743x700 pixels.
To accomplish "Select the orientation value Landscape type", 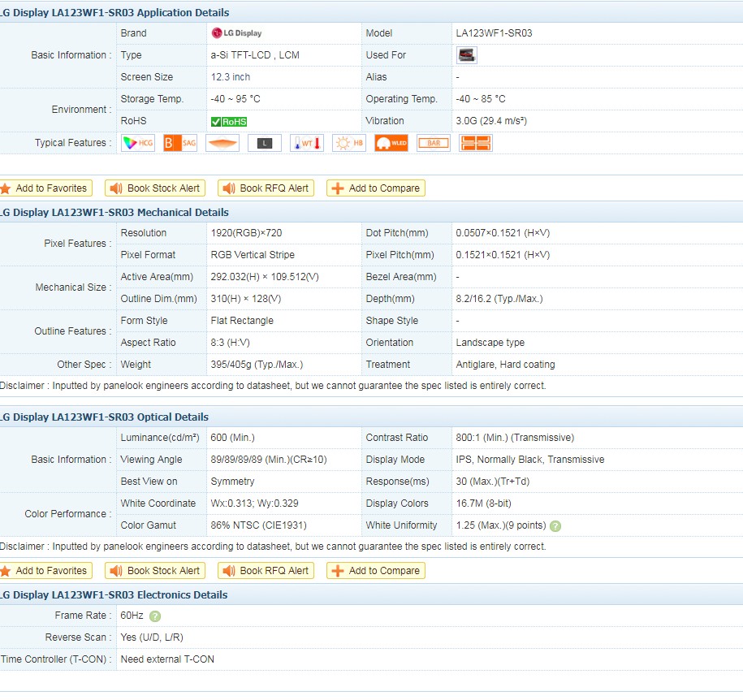I will point(490,343).
